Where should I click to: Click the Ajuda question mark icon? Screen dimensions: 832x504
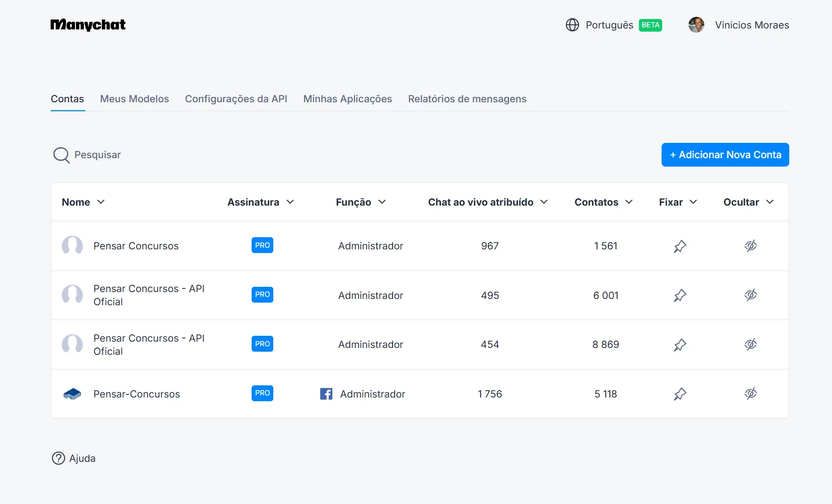(59, 458)
